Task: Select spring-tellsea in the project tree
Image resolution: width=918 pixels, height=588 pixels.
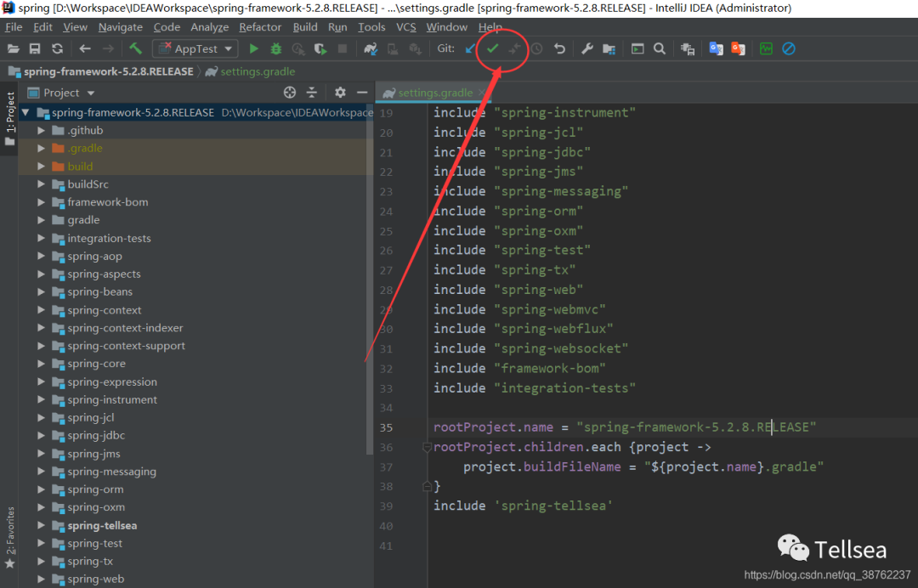Action: (x=102, y=525)
